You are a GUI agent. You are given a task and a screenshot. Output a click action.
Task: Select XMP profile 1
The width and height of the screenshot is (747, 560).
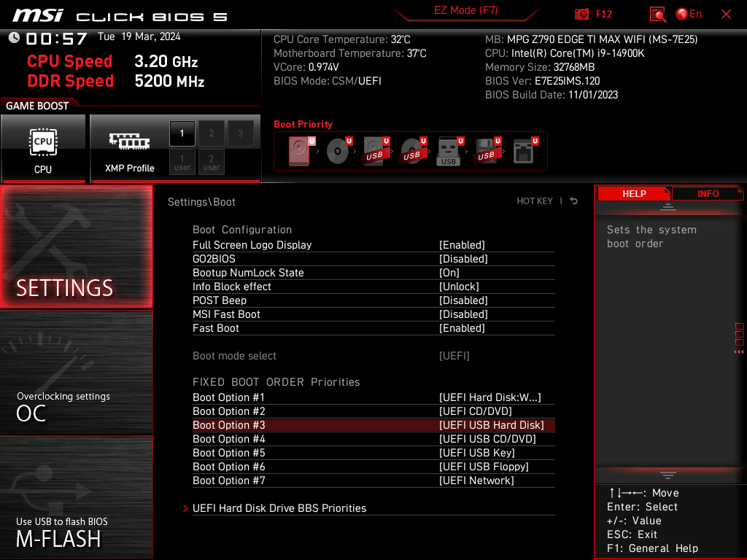click(x=182, y=133)
